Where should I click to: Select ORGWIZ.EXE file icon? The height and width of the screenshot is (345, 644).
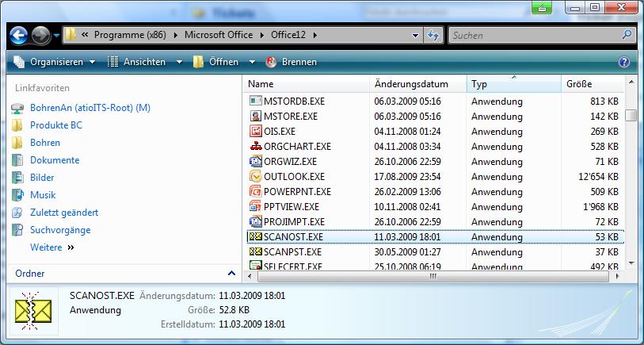[256, 161]
